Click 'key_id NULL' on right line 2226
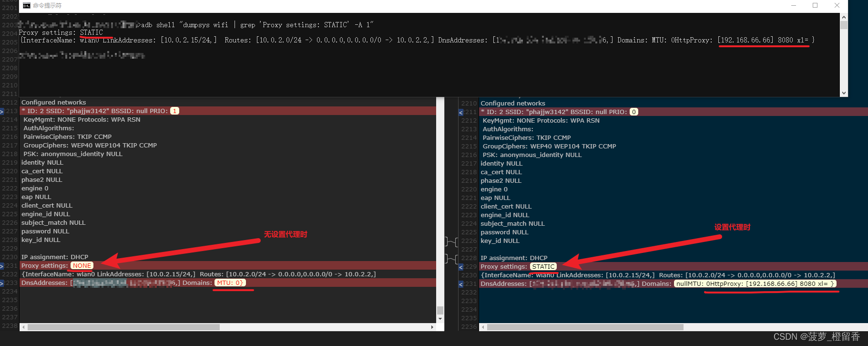Viewport: 868px width, 346px height. click(500, 241)
